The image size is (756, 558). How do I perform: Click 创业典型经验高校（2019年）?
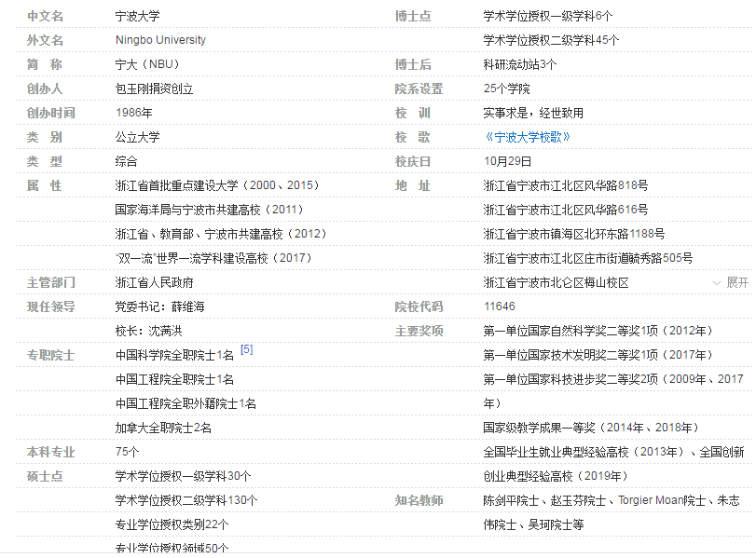[x=557, y=477]
